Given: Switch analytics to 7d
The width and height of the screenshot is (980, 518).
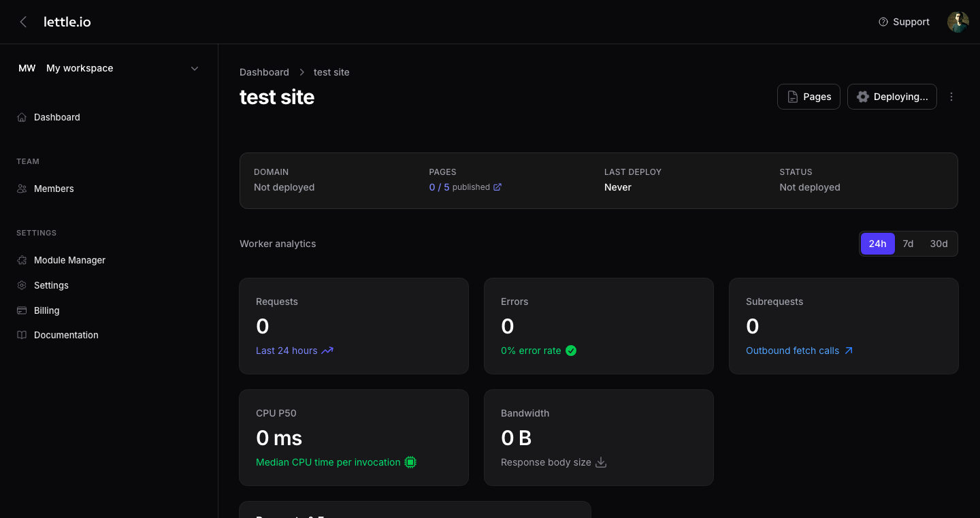Looking at the screenshot, I should [908, 244].
